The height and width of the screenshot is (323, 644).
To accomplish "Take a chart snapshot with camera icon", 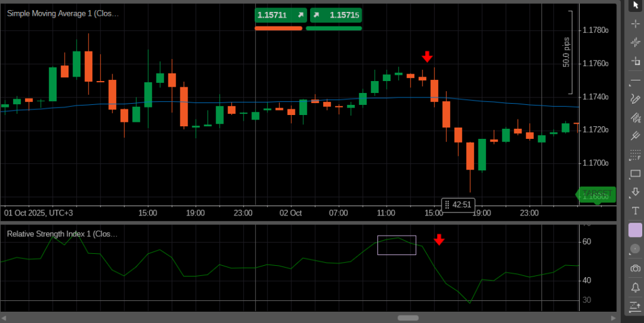I will coord(635,268).
